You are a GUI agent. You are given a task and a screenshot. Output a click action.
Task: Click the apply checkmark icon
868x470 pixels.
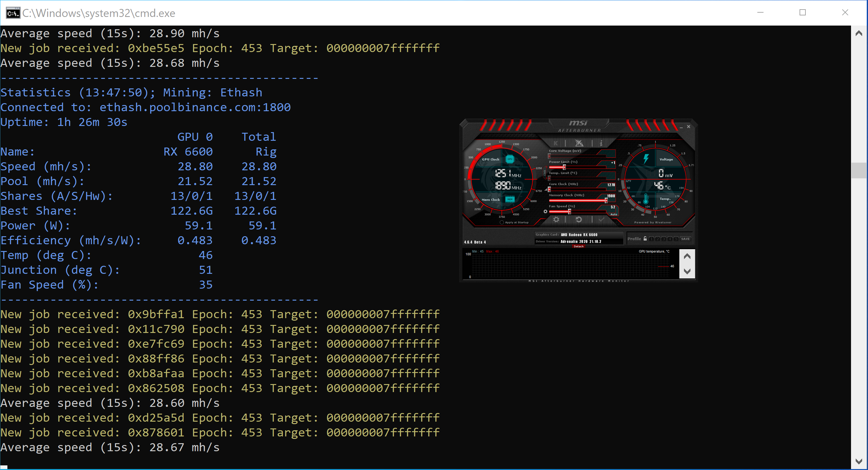(601, 220)
